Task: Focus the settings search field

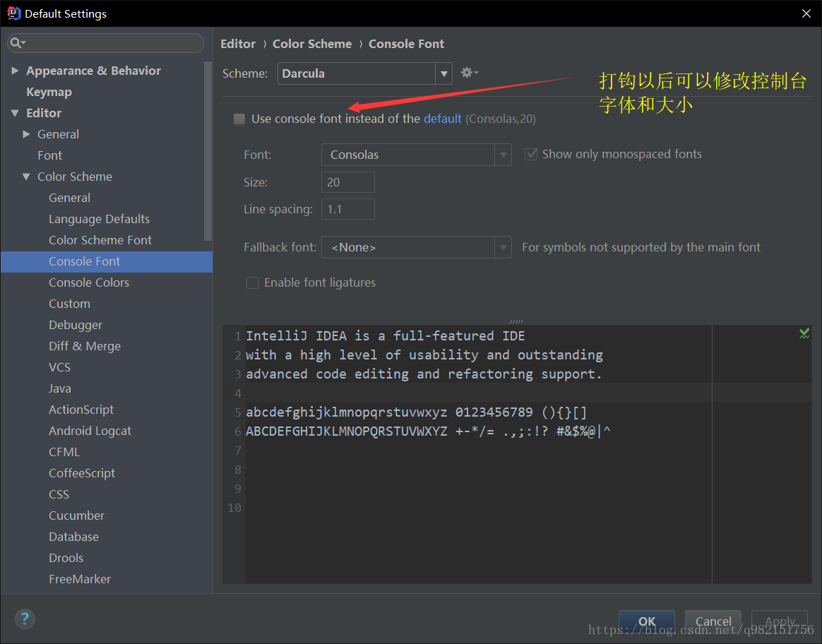Action: click(105, 43)
